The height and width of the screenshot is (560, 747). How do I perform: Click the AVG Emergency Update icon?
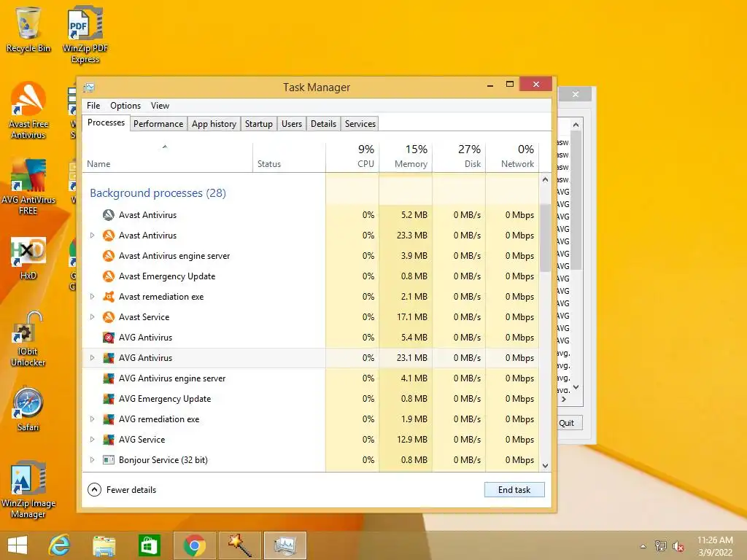coord(109,399)
